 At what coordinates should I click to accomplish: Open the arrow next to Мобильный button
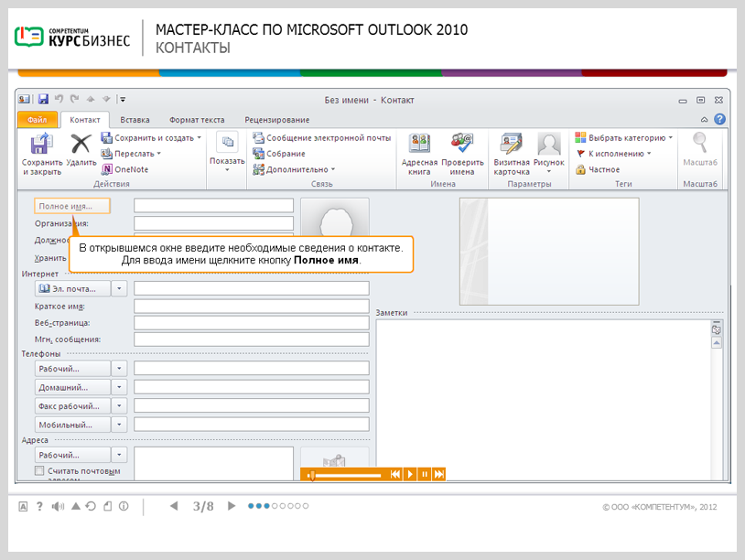119,425
